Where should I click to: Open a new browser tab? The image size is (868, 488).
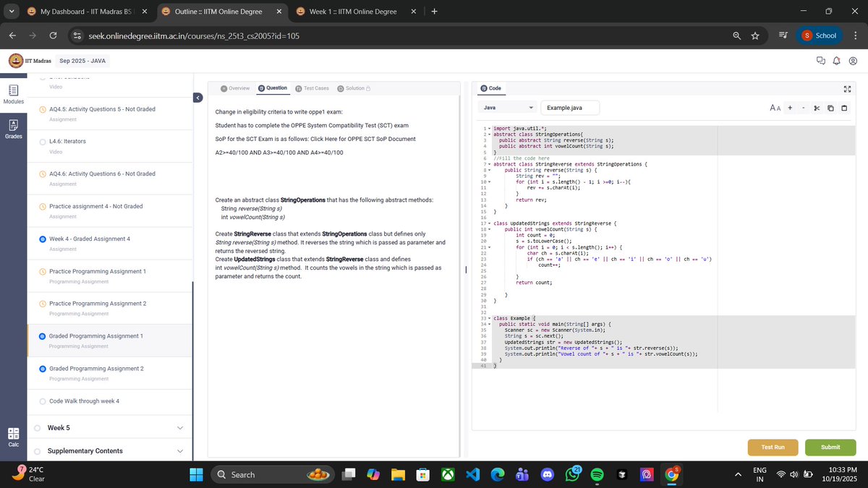coord(434,12)
